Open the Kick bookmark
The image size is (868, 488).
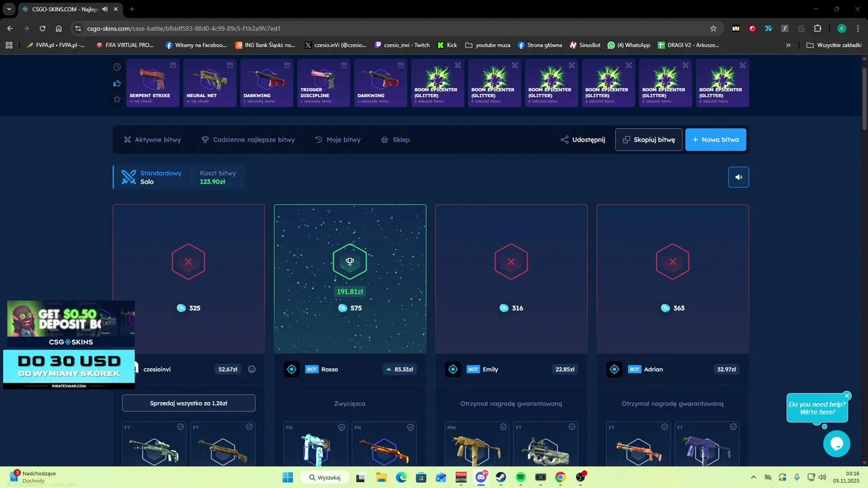click(447, 45)
